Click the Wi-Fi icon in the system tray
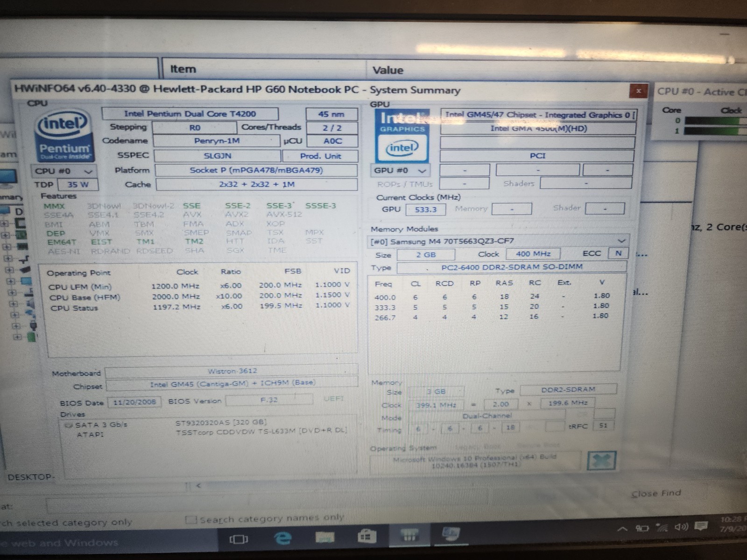747x560 pixels. (662, 528)
